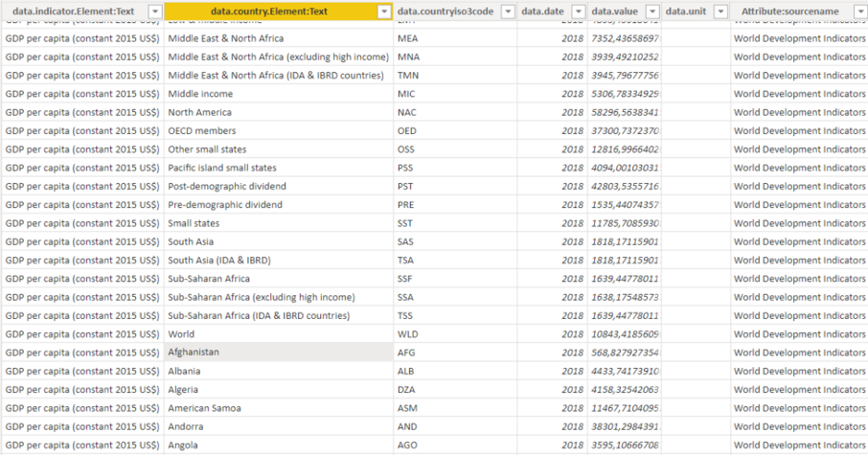868x456 pixels.
Task: Click the NAC iso3 code cell
Action: pos(455,112)
